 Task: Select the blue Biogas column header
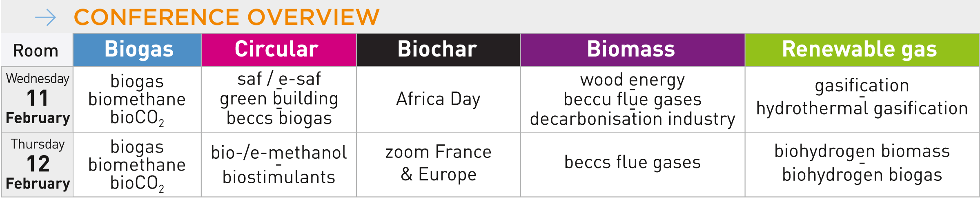point(139,49)
